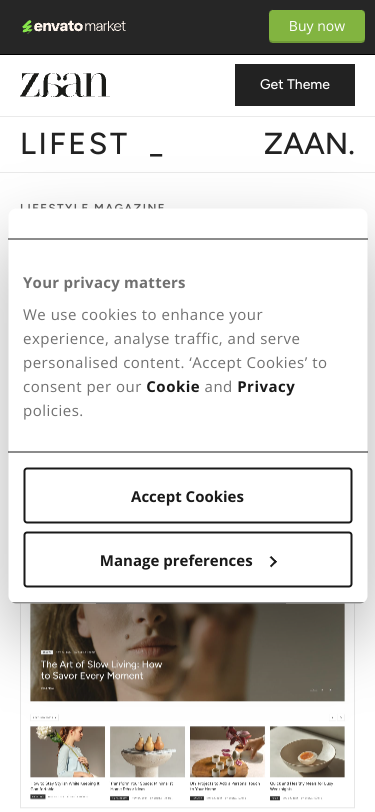Open the Cookie policy link
This screenshot has width=375, height=812.
173,387
